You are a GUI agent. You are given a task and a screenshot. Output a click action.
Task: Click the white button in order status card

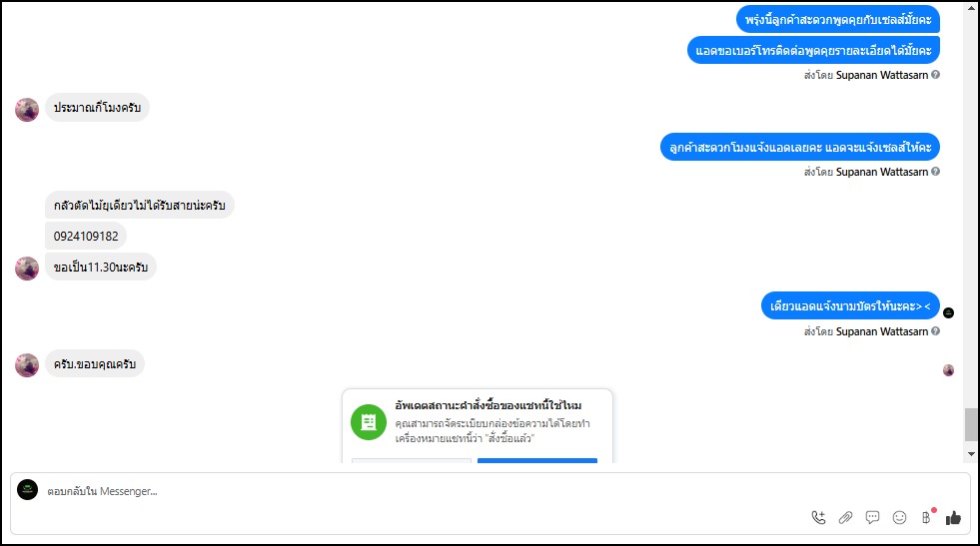click(412, 461)
